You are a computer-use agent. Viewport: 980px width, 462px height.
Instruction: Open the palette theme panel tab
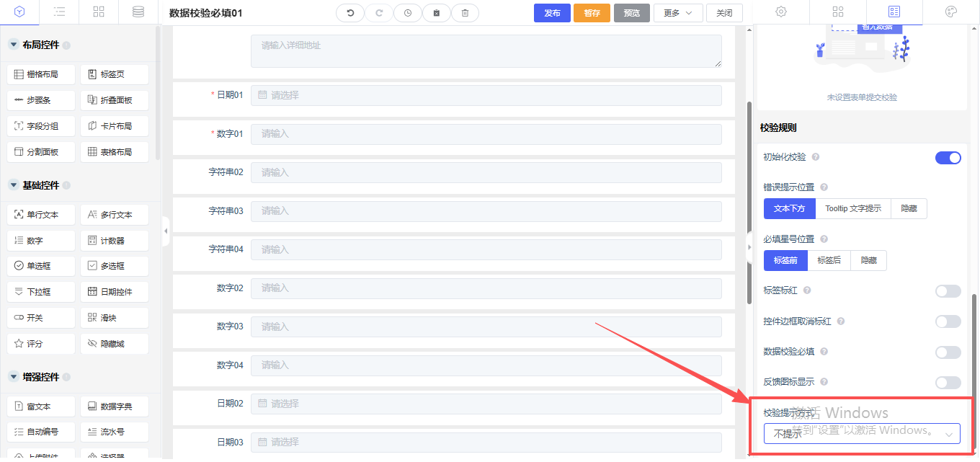tap(950, 12)
